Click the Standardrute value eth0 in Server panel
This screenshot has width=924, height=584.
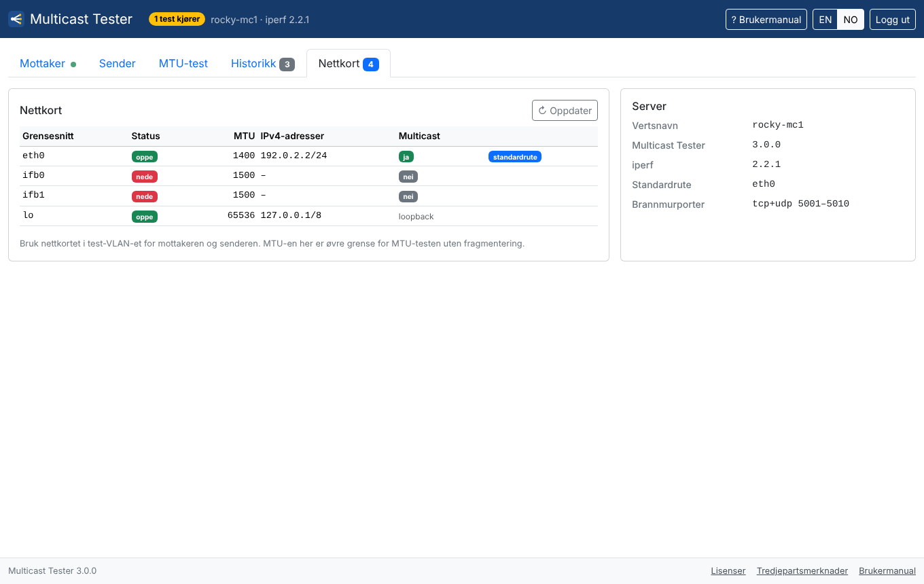tap(764, 184)
